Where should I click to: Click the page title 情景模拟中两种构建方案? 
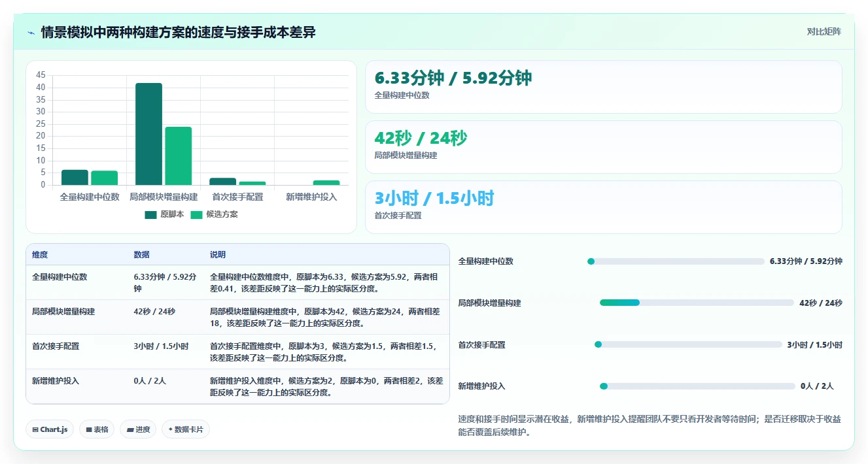pos(179,32)
